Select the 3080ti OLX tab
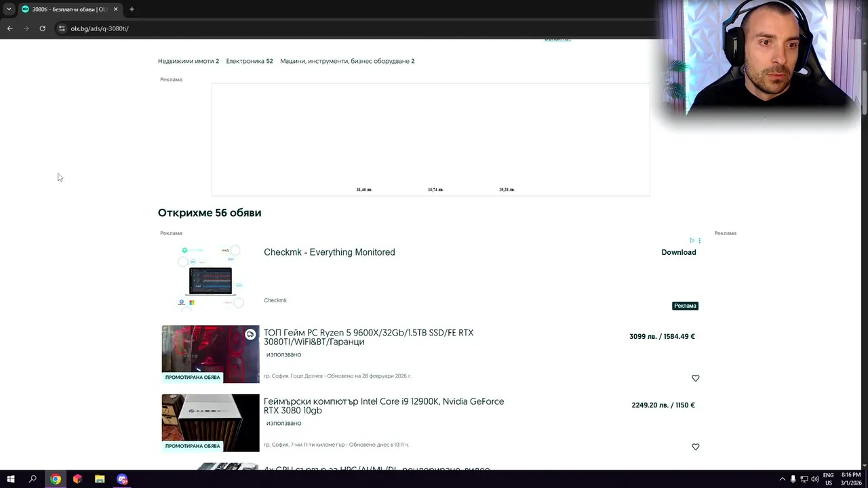Screen dimensions: 868x488 pos(69,9)
